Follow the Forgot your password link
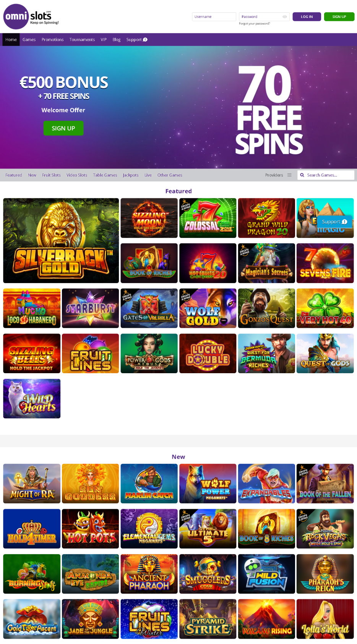The height and width of the screenshot is (644, 357). click(255, 24)
